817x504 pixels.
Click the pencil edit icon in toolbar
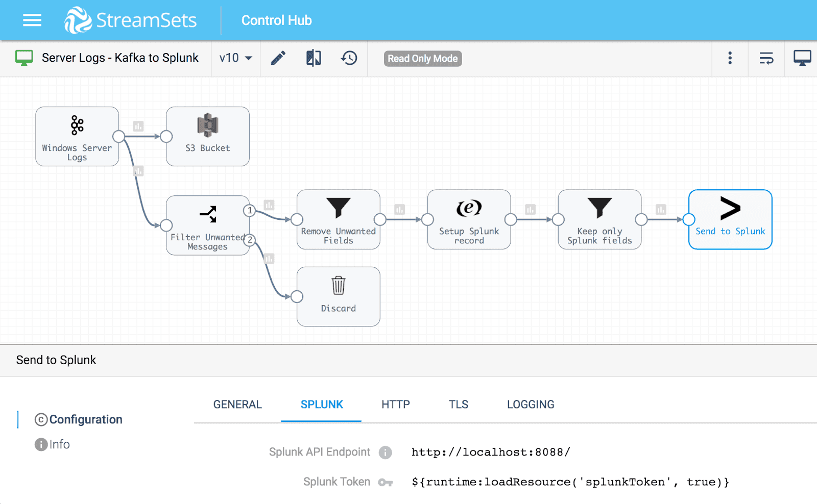click(x=278, y=58)
